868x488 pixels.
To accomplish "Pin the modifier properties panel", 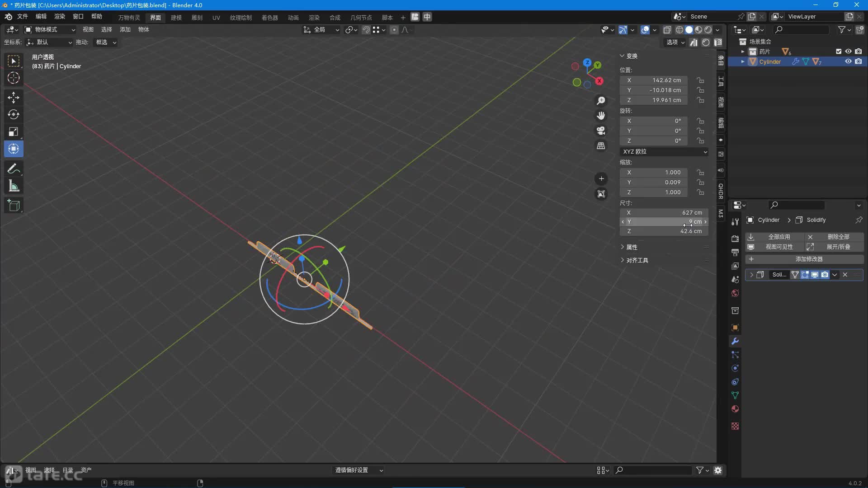I will click(x=859, y=220).
